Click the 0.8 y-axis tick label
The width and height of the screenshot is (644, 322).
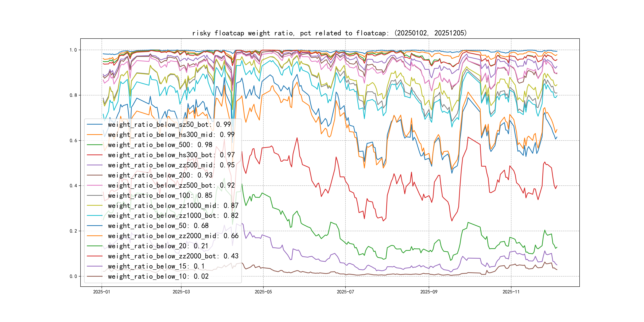(x=73, y=95)
